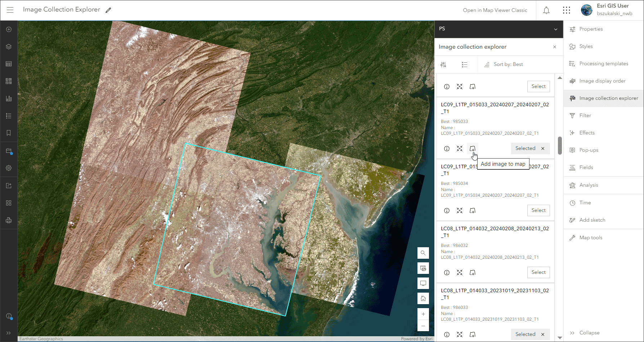The height and width of the screenshot is (342, 644).
Task: Open Create app in left toolbar
Action: pos(9,203)
